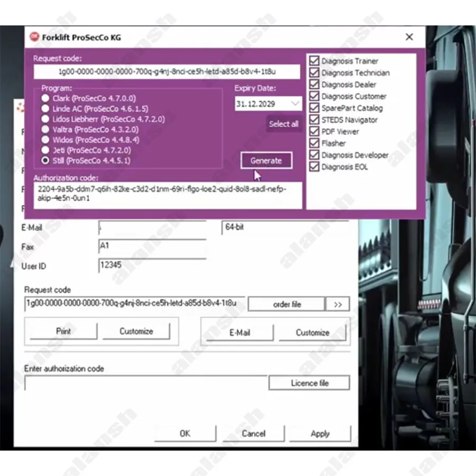Click the Print button
Screen dimensions: 476x476
coord(63,331)
